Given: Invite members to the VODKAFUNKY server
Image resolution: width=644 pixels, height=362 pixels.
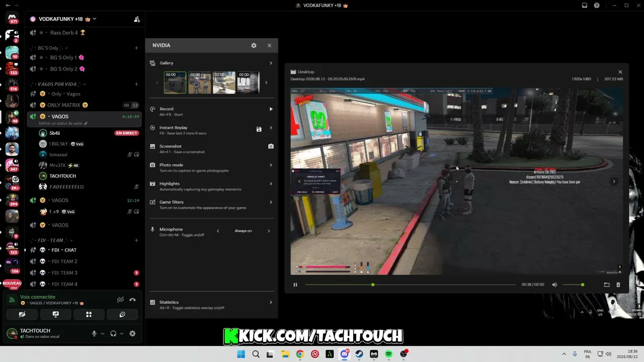Looking at the screenshot, I should coord(137,19).
